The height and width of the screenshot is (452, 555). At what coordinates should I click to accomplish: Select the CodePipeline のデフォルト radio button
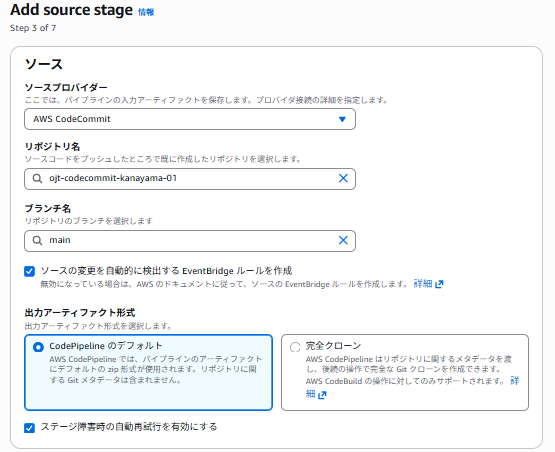pos(38,347)
